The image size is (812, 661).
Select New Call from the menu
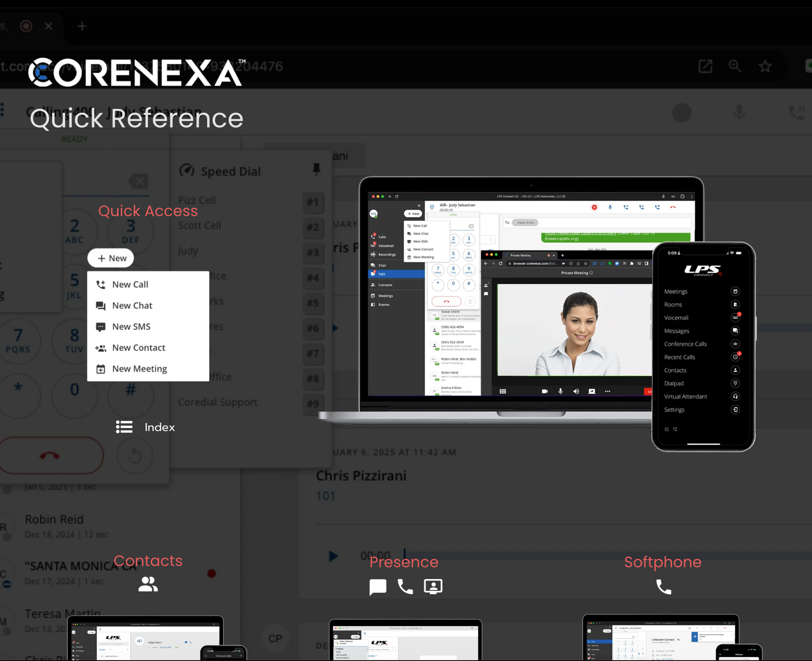point(130,284)
